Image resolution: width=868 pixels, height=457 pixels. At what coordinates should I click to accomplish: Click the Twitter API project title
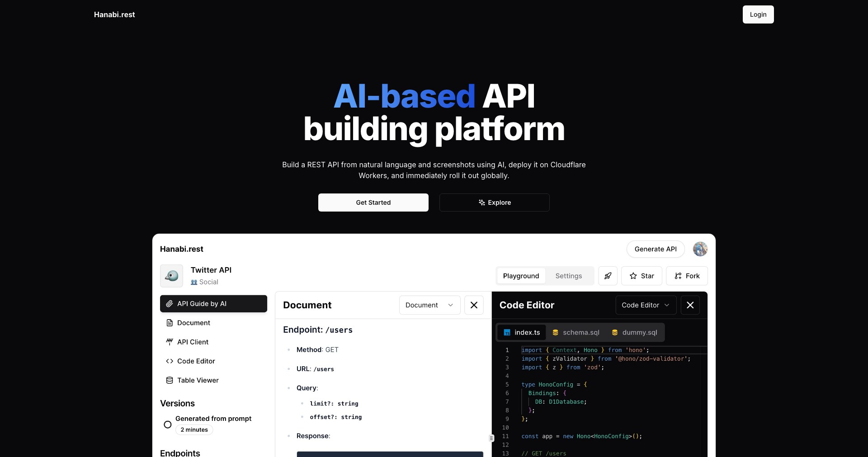(211, 270)
